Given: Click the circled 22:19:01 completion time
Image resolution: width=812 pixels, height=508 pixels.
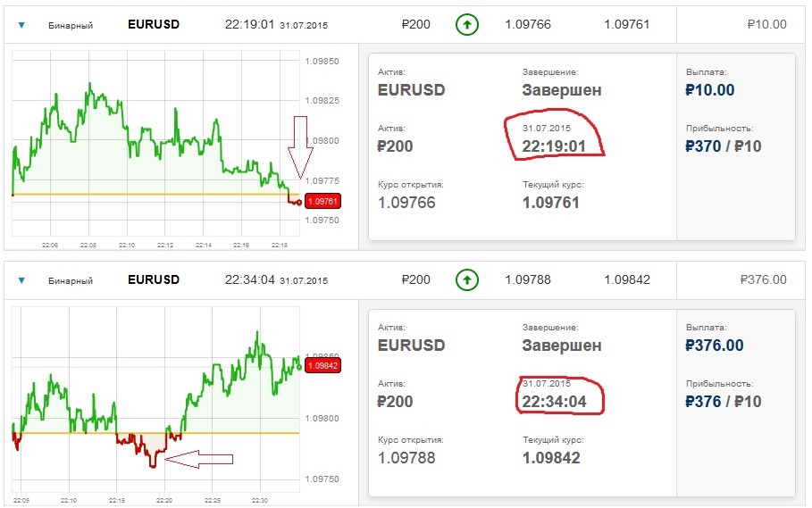Looking at the screenshot, I should point(553,145).
